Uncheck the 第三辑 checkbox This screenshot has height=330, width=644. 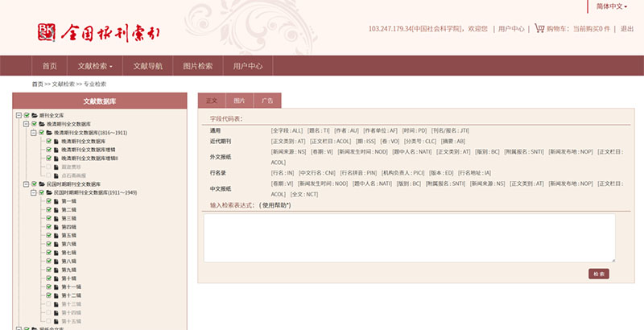point(48,218)
